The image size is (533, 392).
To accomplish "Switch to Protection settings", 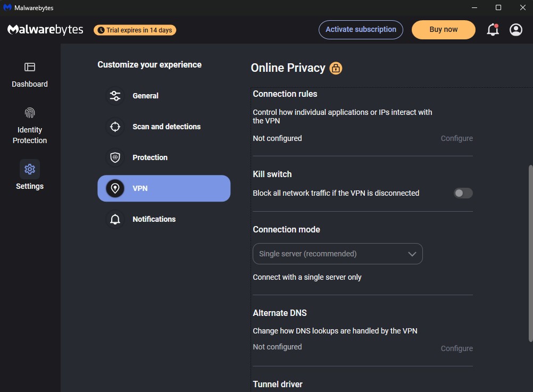I will point(164,157).
